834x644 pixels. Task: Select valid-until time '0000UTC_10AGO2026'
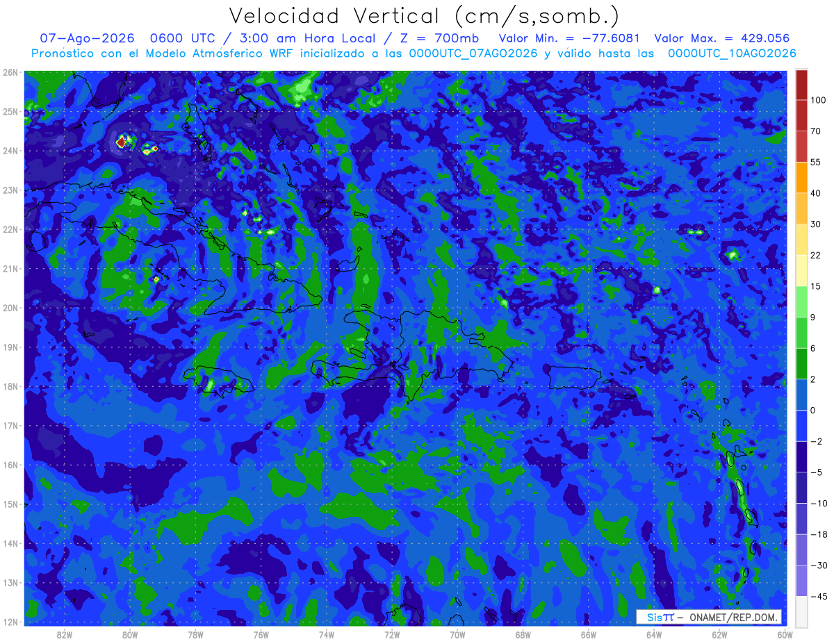732,53
